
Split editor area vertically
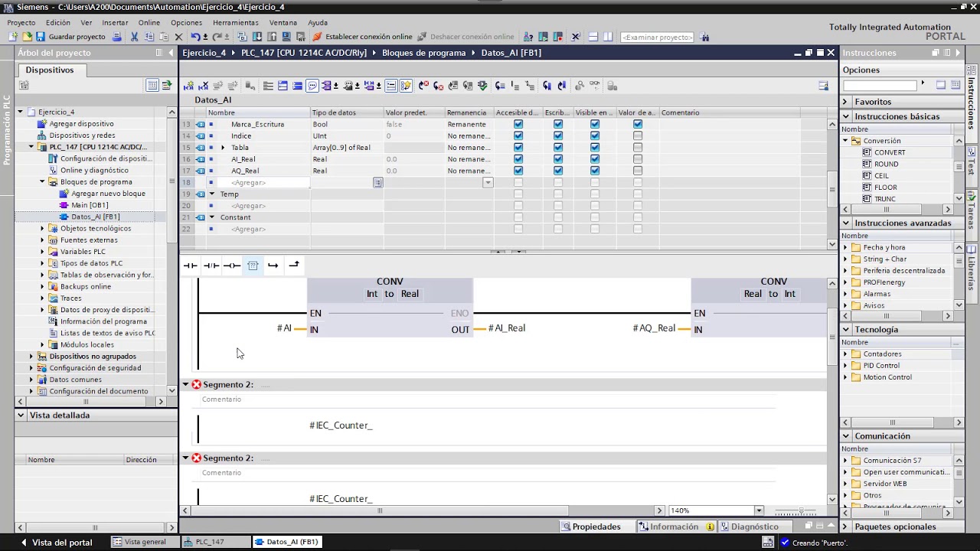pos(608,37)
